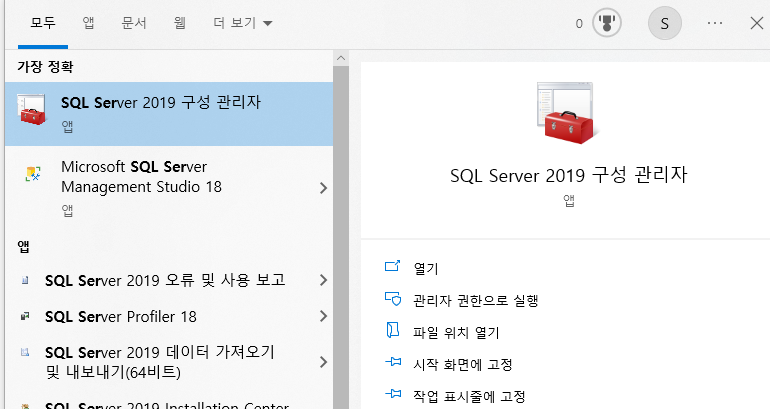This screenshot has height=409, width=770.
Task: Select SQL Server 2019 구성 관리자 result
Action: click(x=169, y=114)
